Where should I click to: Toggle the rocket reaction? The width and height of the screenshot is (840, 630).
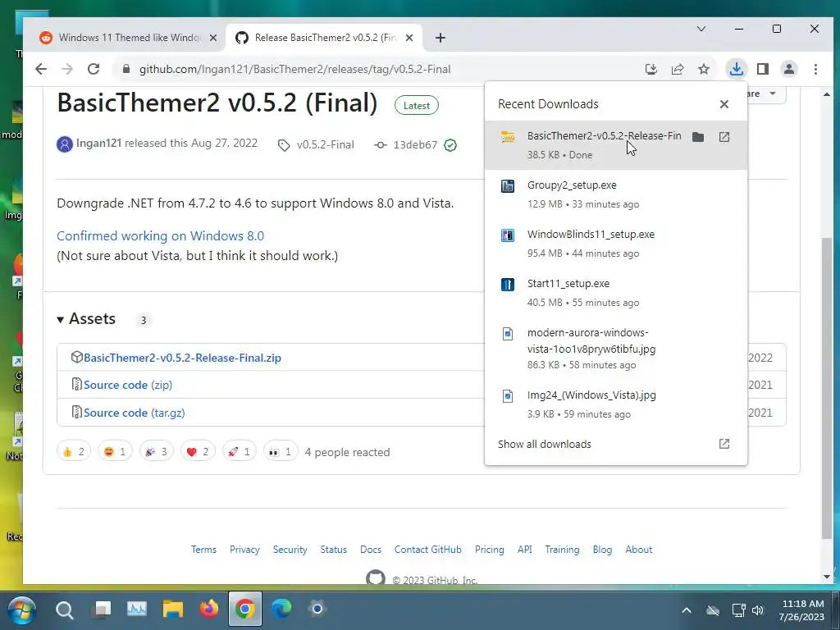tap(239, 452)
